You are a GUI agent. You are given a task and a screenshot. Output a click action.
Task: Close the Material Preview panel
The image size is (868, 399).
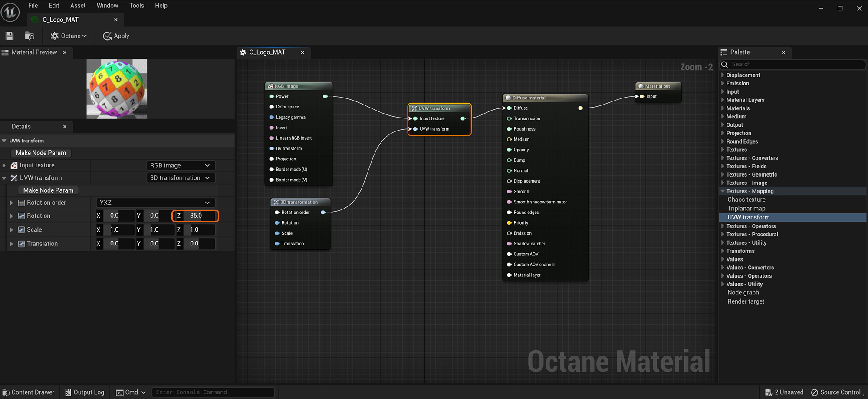click(65, 52)
